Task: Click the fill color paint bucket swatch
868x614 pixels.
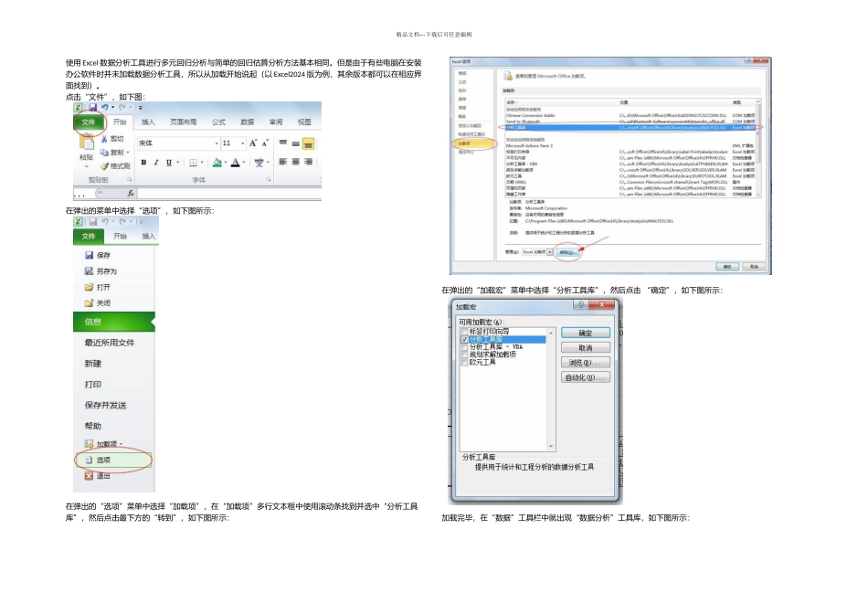Action: 217,163
